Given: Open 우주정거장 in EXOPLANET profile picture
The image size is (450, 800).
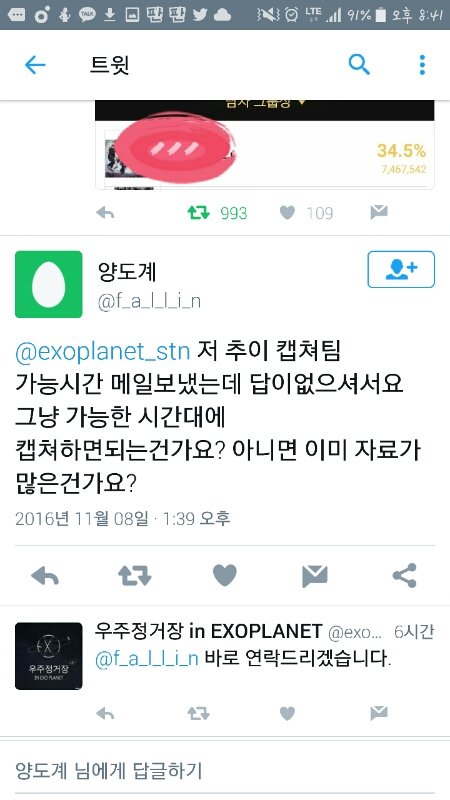Looking at the screenshot, I should click(48, 656).
